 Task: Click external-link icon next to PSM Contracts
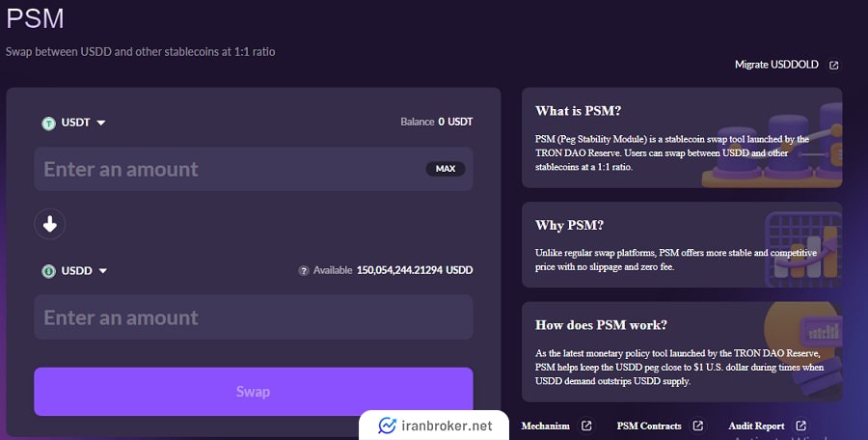698,426
